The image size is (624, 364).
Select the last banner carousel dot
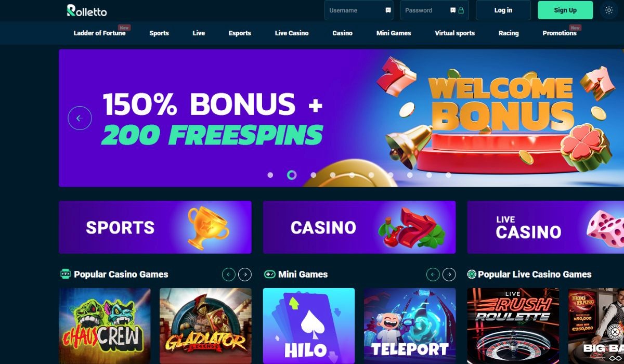(448, 175)
